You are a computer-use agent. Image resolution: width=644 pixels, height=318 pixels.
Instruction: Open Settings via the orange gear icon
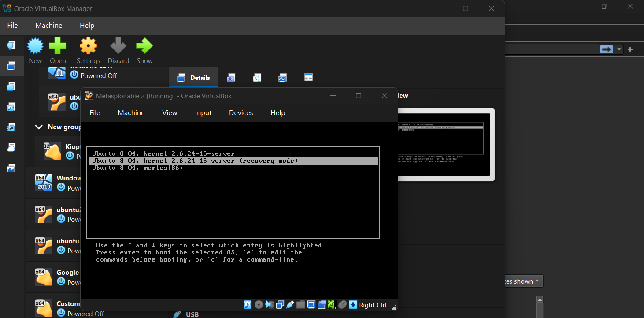88,46
